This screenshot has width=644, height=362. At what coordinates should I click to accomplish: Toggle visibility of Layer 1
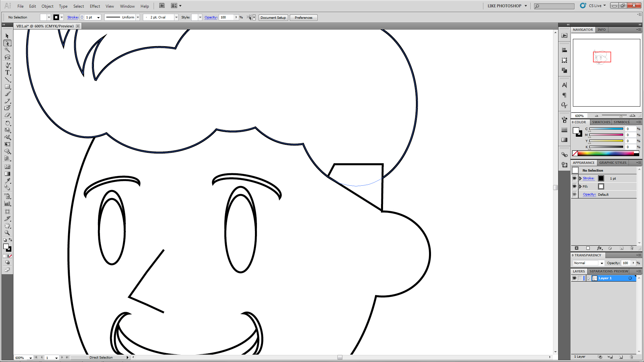coord(574,278)
